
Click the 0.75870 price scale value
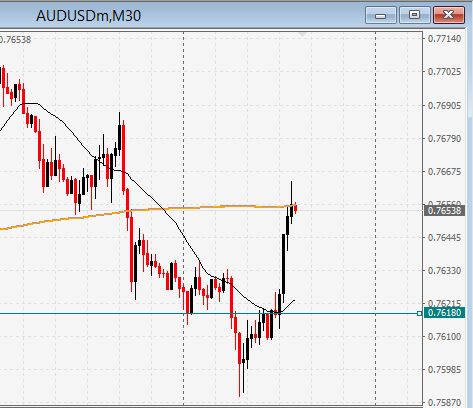pos(444,402)
